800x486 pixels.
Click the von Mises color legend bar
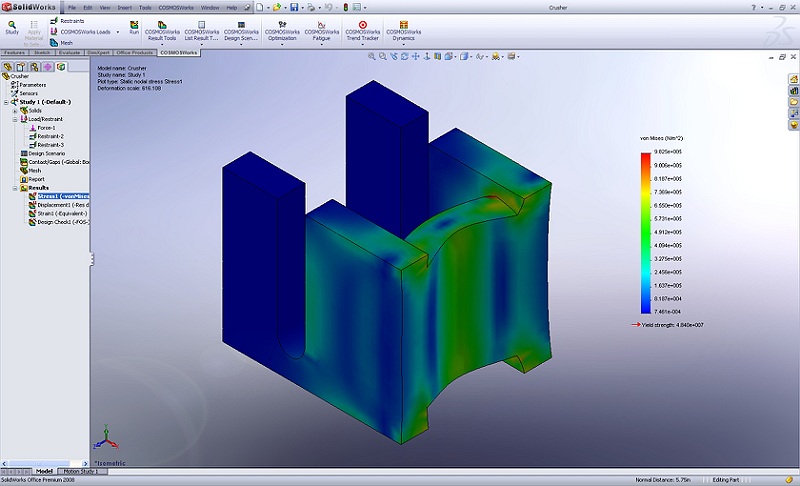[645, 232]
